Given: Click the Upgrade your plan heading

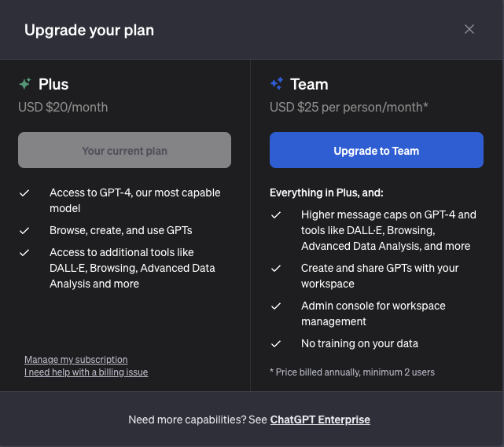Looking at the screenshot, I should pyautogui.click(x=89, y=31).
